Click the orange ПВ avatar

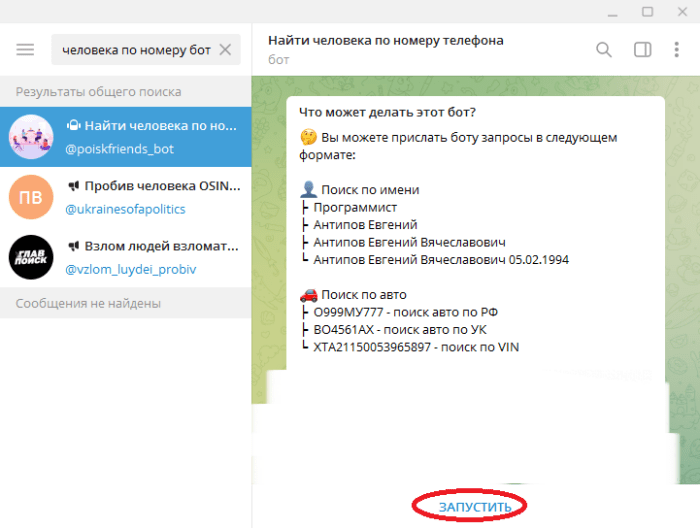[31, 197]
